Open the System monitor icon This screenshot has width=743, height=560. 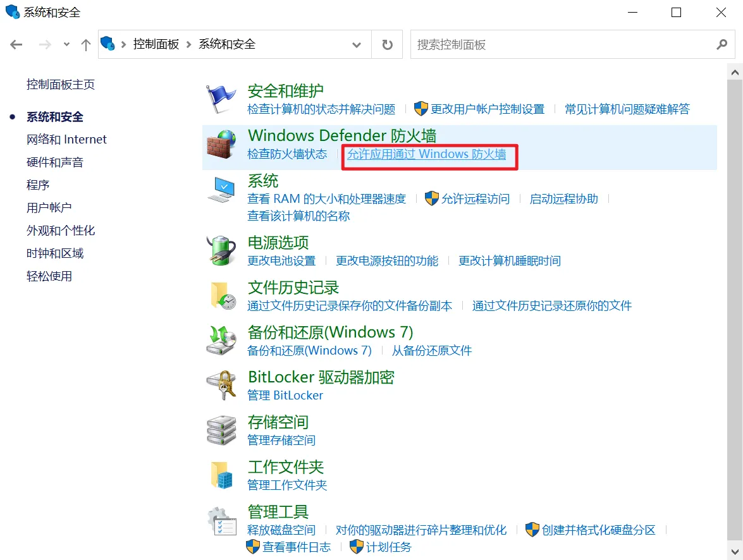pyautogui.click(x=221, y=190)
